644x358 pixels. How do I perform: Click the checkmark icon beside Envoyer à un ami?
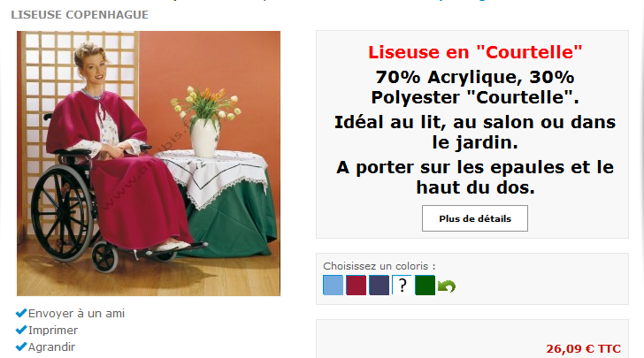coord(21,313)
